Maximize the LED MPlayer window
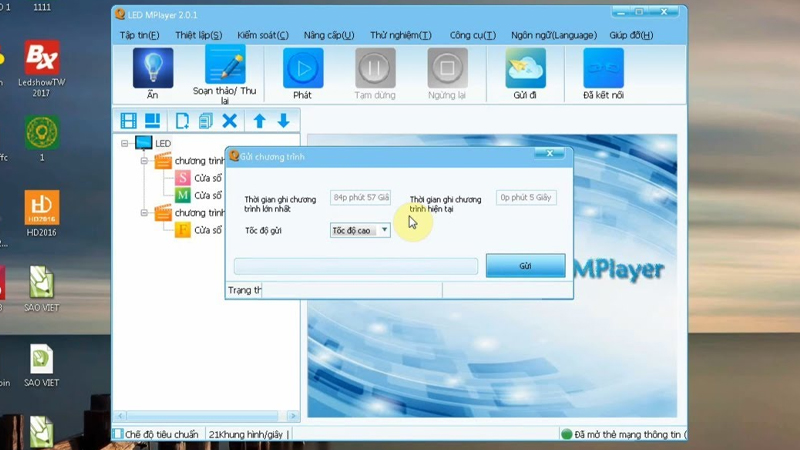This screenshot has height=450, width=800. click(x=639, y=12)
